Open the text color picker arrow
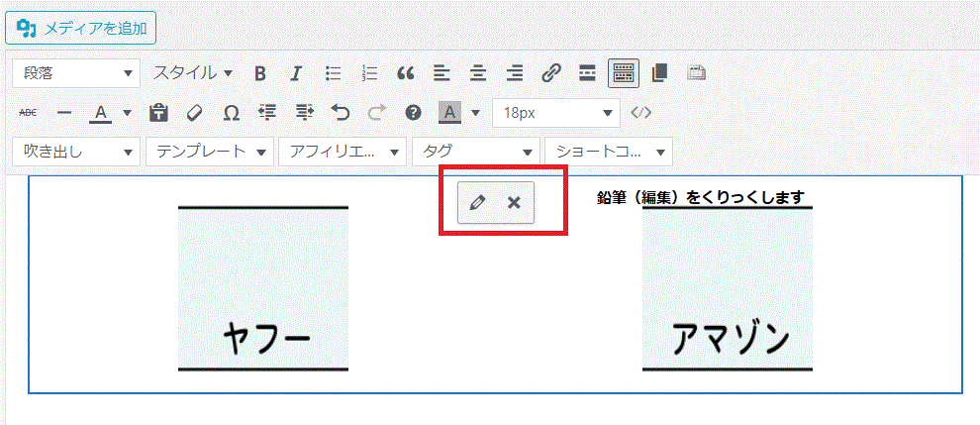Viewport: 980px width, 425px height. pos(127,113)
